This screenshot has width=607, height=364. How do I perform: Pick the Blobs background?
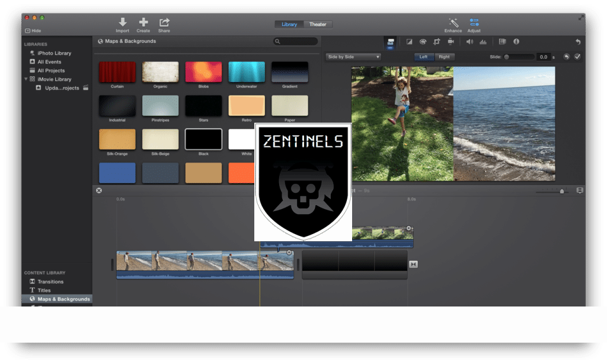coord(204,72)
